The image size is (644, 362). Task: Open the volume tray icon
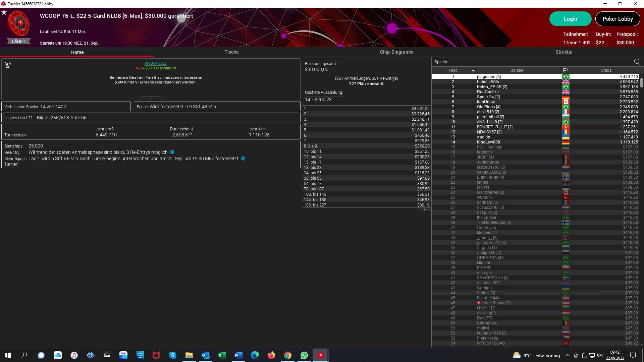click(x=600, y=355)
